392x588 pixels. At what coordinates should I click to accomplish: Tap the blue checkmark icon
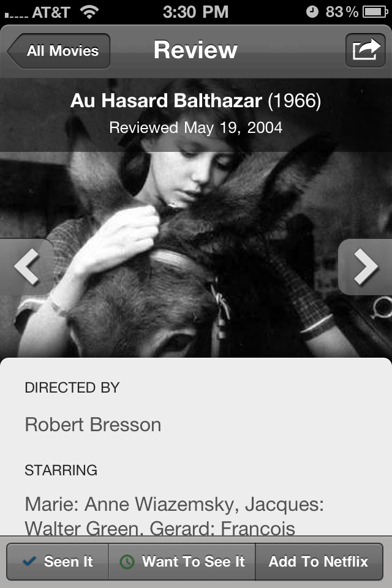coord(29,561)
